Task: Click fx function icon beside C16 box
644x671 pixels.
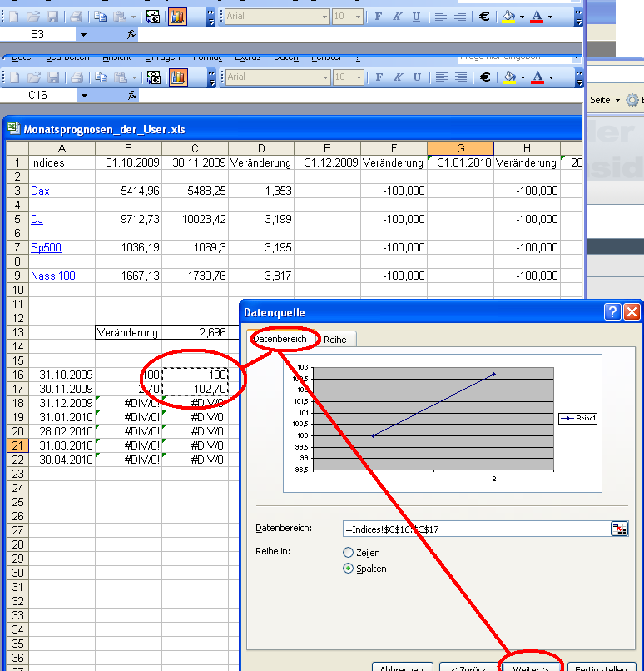Action: click(132, 95)
